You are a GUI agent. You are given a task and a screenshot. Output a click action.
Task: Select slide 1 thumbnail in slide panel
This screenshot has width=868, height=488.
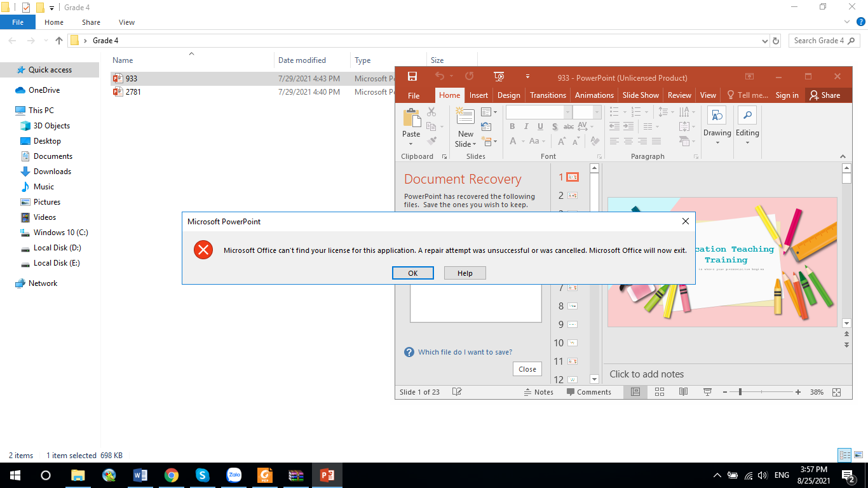coord(573,177)
